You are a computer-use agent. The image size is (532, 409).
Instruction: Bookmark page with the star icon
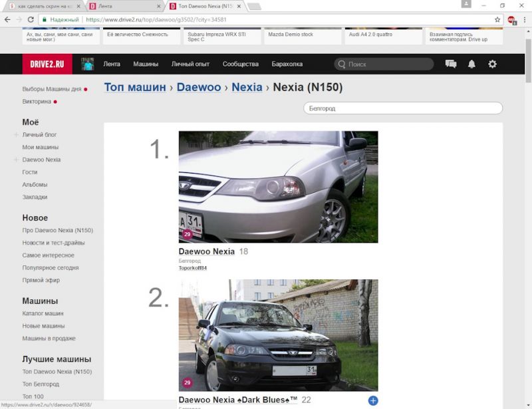pos(497,20)
